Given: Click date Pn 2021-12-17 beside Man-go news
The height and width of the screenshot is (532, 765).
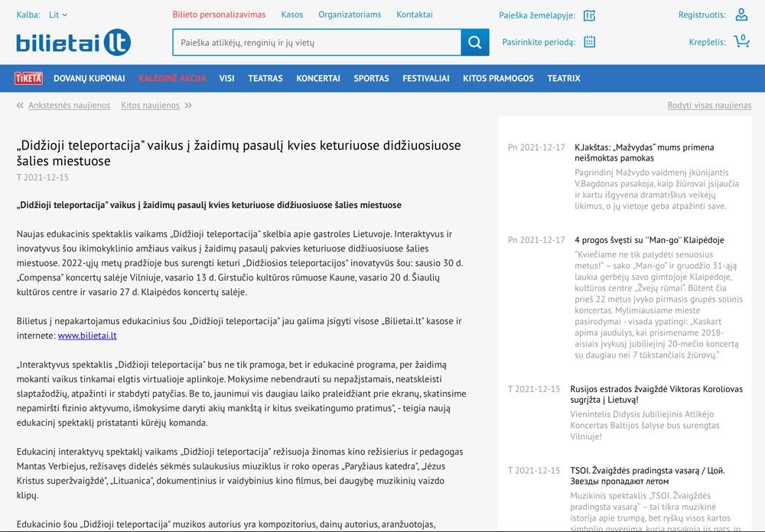Looking at the screenshot, I should 536,240.
